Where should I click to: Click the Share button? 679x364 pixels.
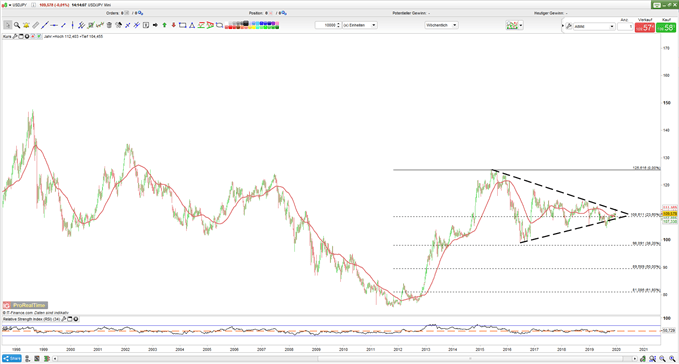tap(12, 358)
